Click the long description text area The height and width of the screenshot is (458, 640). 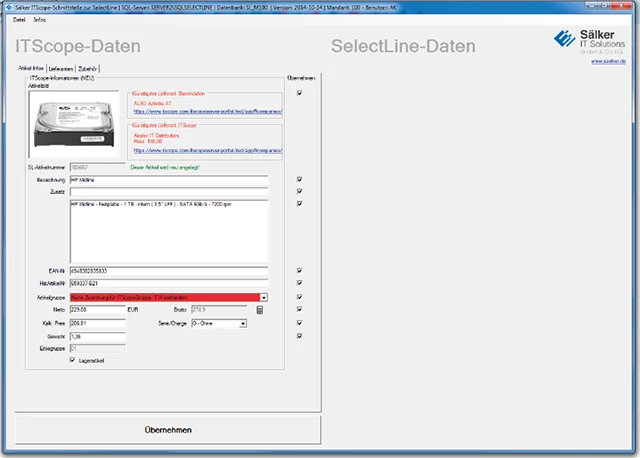tap(169, 231)
